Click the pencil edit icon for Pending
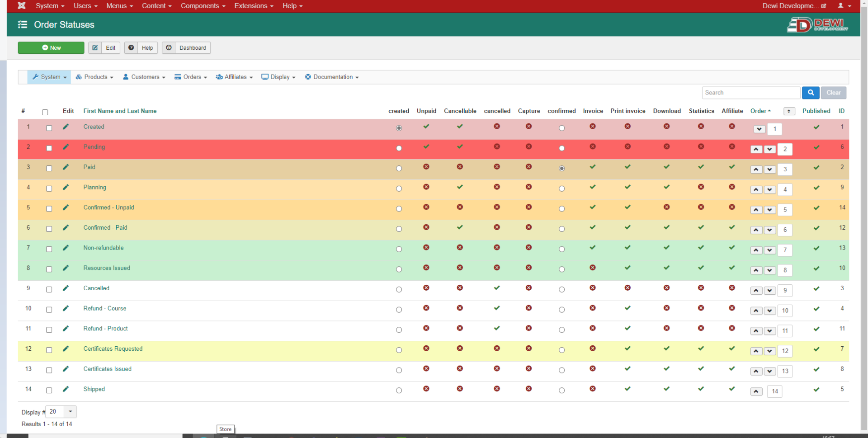 pos(66,147)
